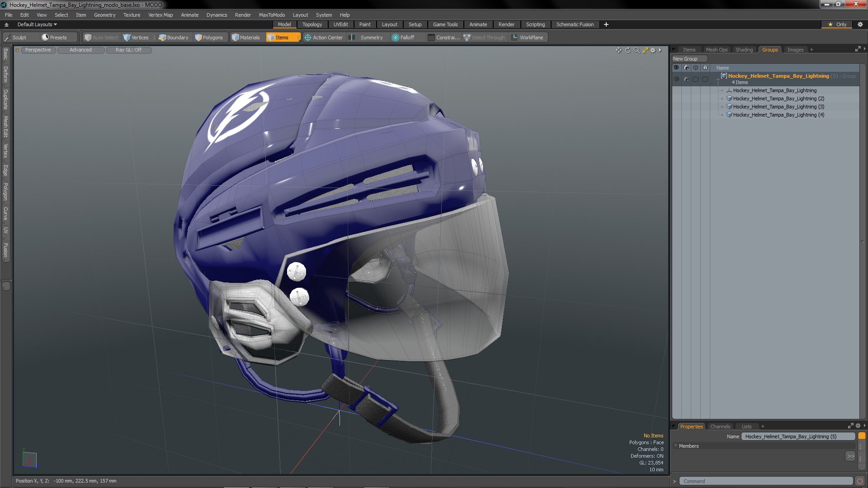The height and width of the screenshot is (488, 868).
Task: Open the Action Center options
Action: 324,38
